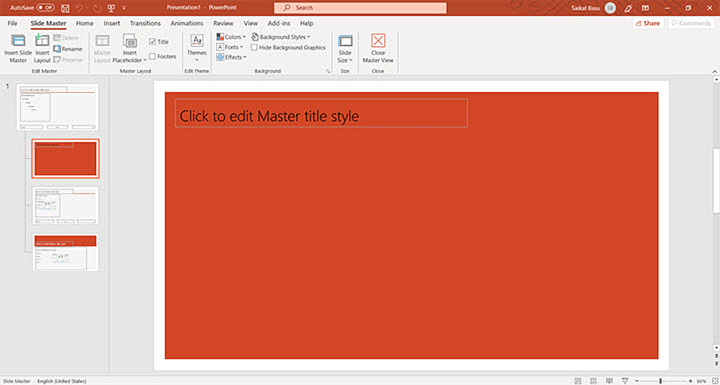Select the orange title layout thumbnail
Viewport: 720px width, 385px height.
tap(65, 159)
